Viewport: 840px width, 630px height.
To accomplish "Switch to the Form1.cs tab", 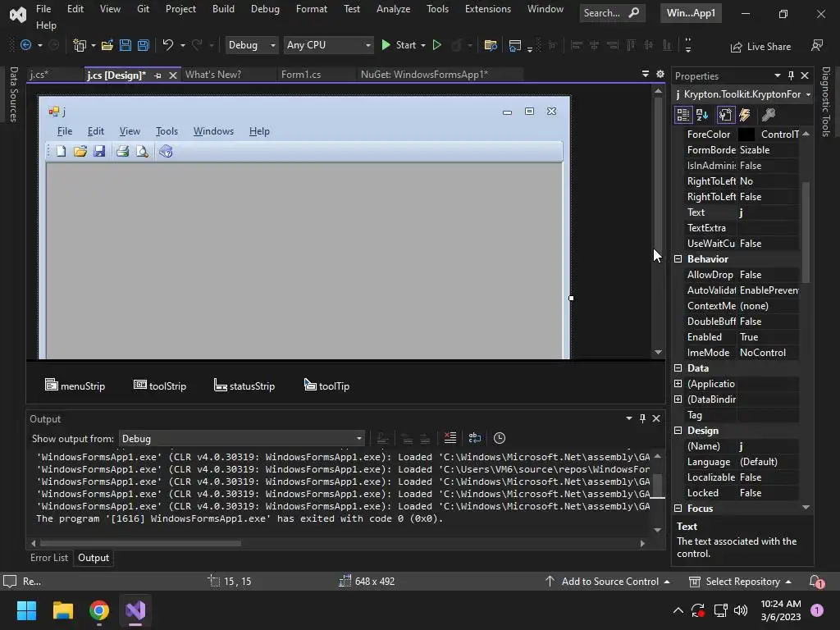I will click(x=301, y=75).
